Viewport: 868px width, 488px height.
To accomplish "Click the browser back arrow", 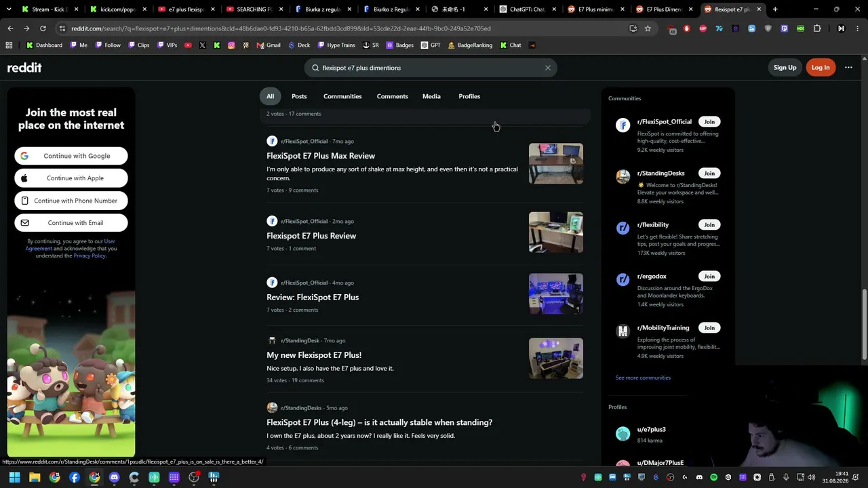I will tap(10, 28).
